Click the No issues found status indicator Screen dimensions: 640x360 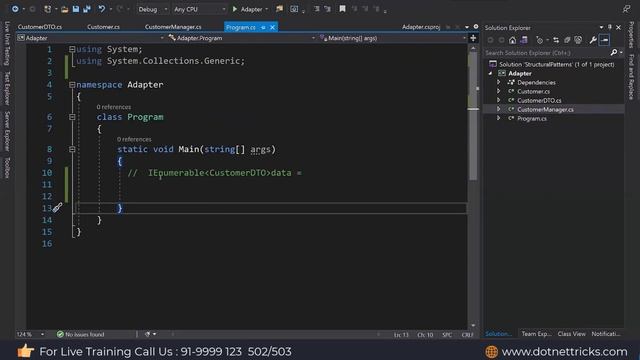click(x=81, y=334)
